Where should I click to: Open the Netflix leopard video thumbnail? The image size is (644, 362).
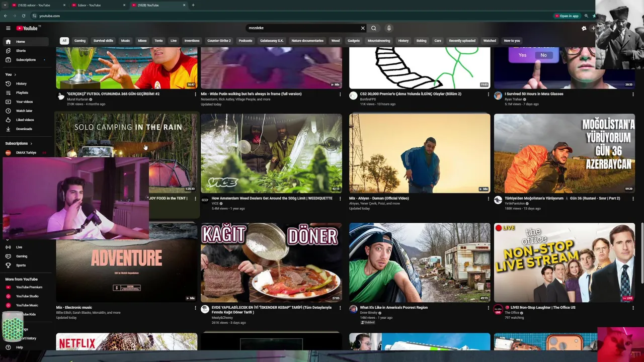126,341
